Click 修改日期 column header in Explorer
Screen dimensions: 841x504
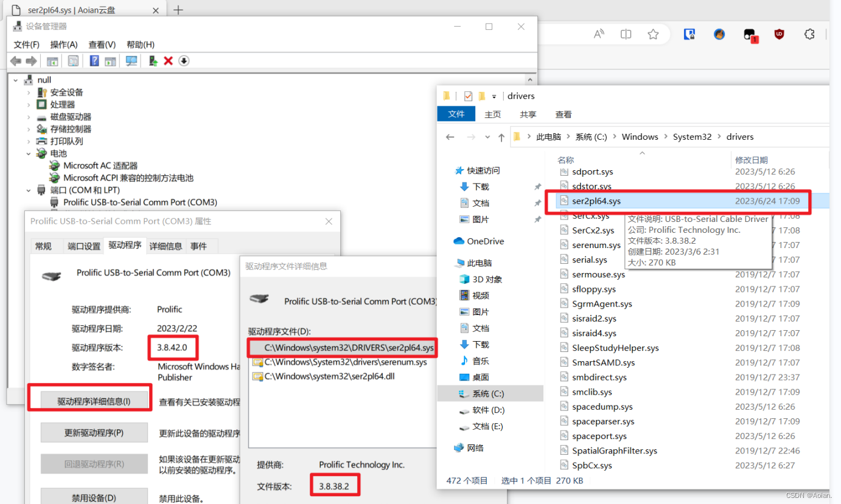click(x=752, y=160)
